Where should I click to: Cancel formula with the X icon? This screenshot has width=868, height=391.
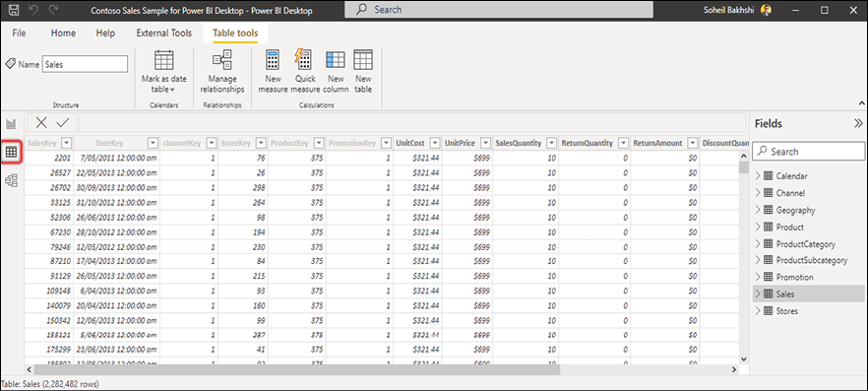coord(41,122)
